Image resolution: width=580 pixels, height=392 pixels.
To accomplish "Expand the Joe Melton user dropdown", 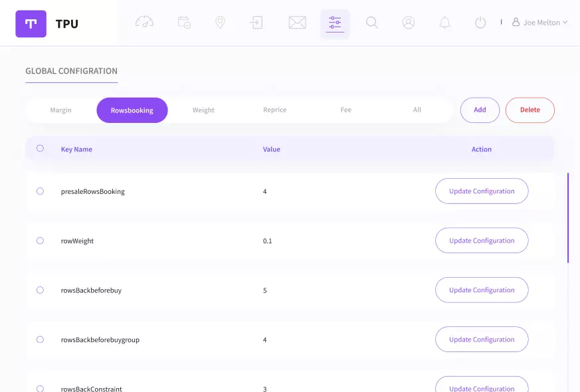I will pyautogui.click(x=540, y=23).
